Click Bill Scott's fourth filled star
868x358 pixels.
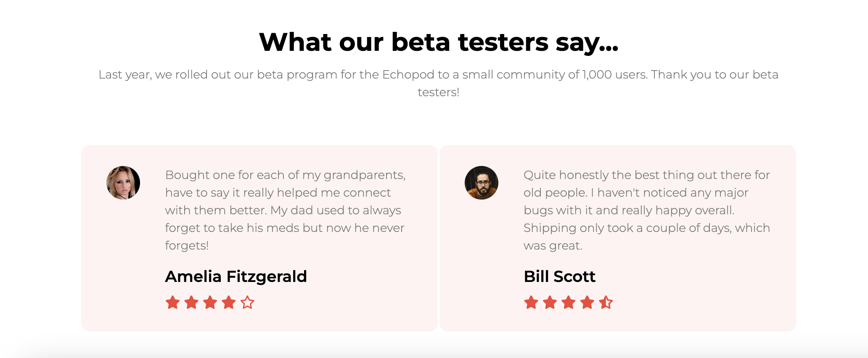[587, 302]
